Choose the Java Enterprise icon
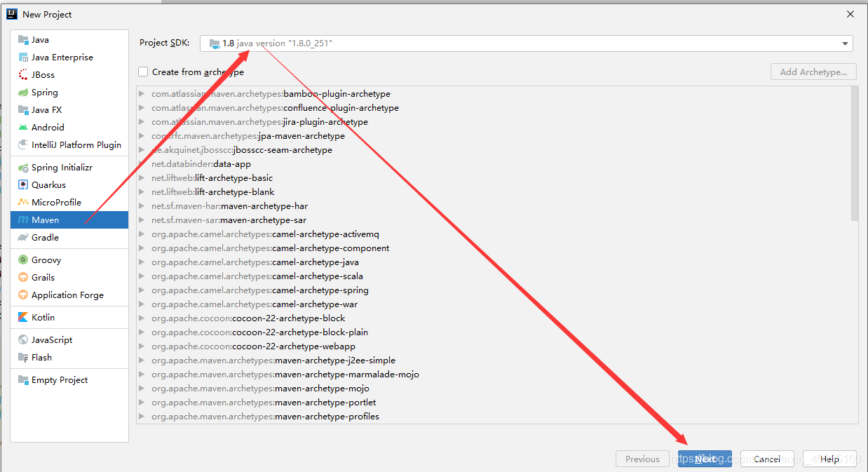This screenshot has height=472, width=868. click(23, 58)
